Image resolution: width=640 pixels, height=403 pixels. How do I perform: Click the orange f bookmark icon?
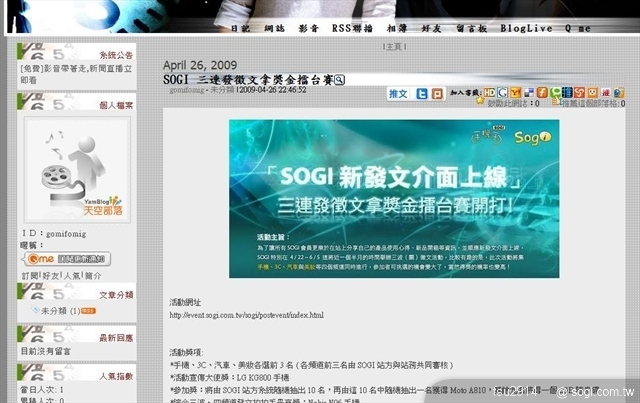click(x=542, y=93)
